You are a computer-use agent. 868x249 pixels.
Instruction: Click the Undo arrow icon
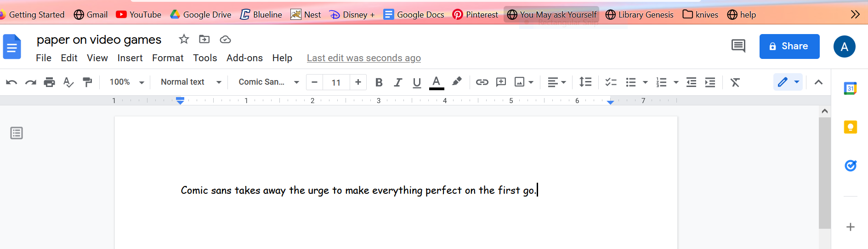(11, 82)
